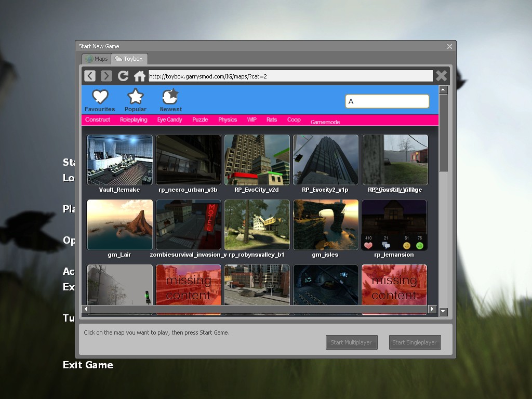
Task: Reload the Toybox page
Action: [x=123, y=76]
